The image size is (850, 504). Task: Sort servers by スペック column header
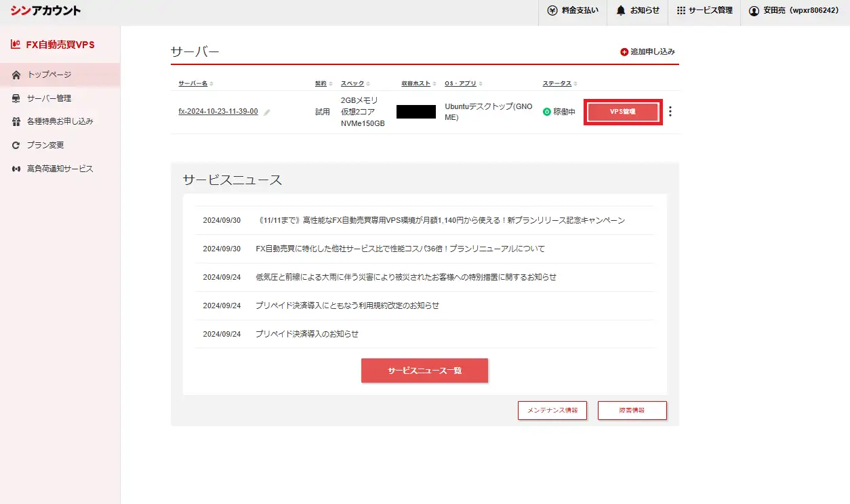point(355,83)
